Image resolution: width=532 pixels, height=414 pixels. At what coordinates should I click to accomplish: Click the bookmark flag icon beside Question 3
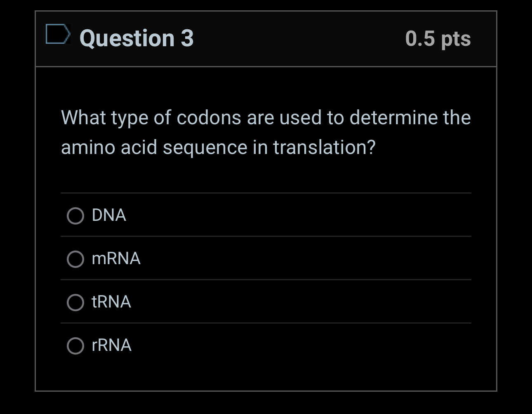[x=58, y=34]
